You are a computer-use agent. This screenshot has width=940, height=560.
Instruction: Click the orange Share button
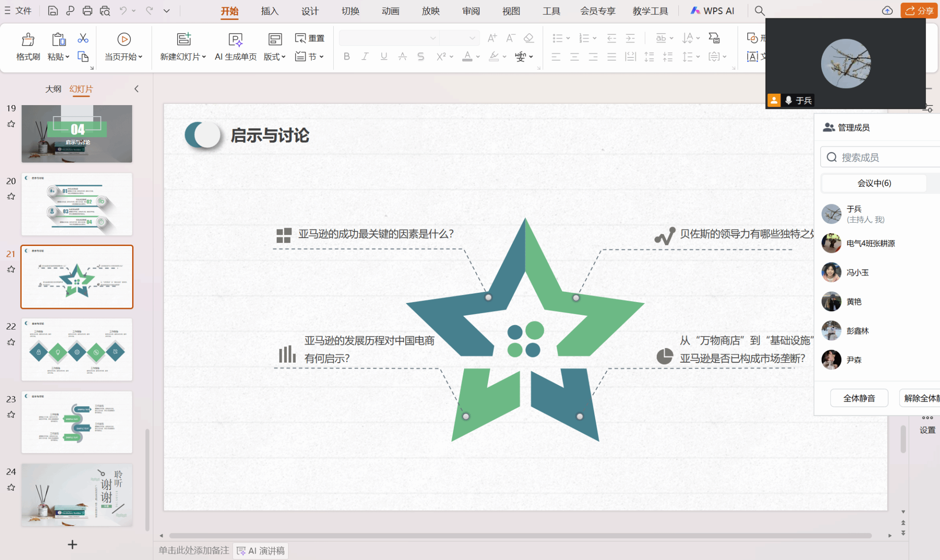pyautogui.click(x=919, y=11)
